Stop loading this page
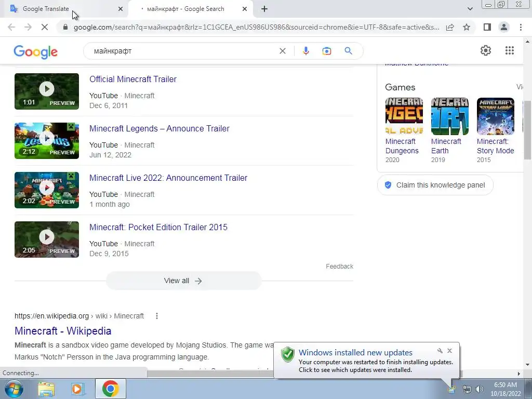532x399 pixels. click(x=45, y=27)
